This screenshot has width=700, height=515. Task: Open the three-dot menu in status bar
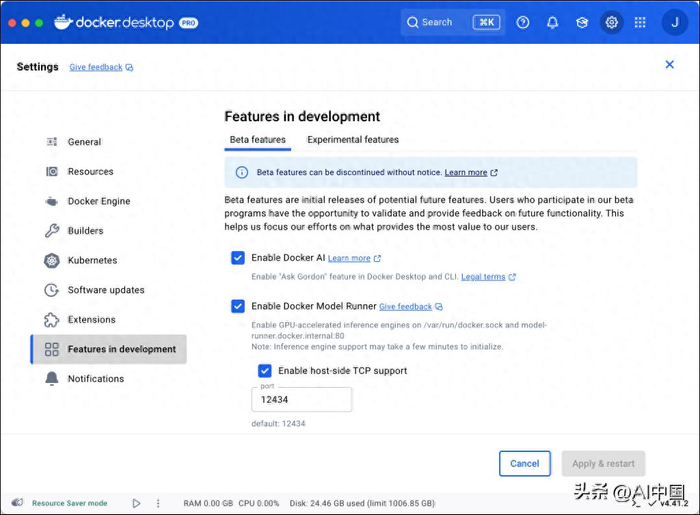pos(157,503)
